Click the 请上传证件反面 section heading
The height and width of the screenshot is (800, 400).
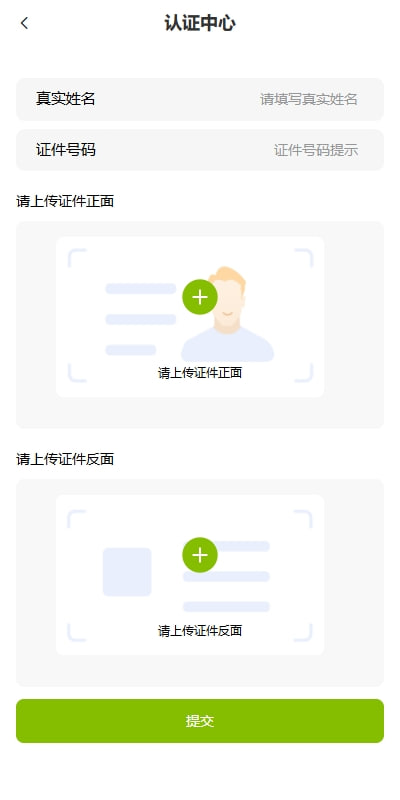coord(65,459)
